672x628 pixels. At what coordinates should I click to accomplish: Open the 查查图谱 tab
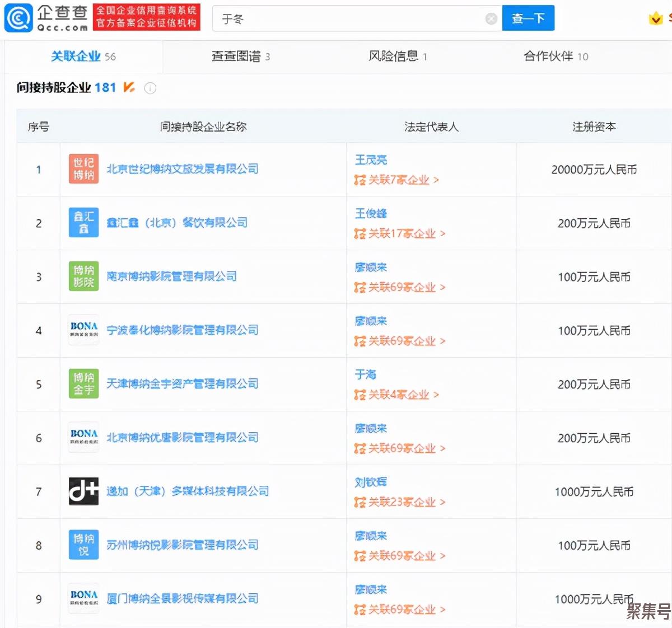click(241, 57)
